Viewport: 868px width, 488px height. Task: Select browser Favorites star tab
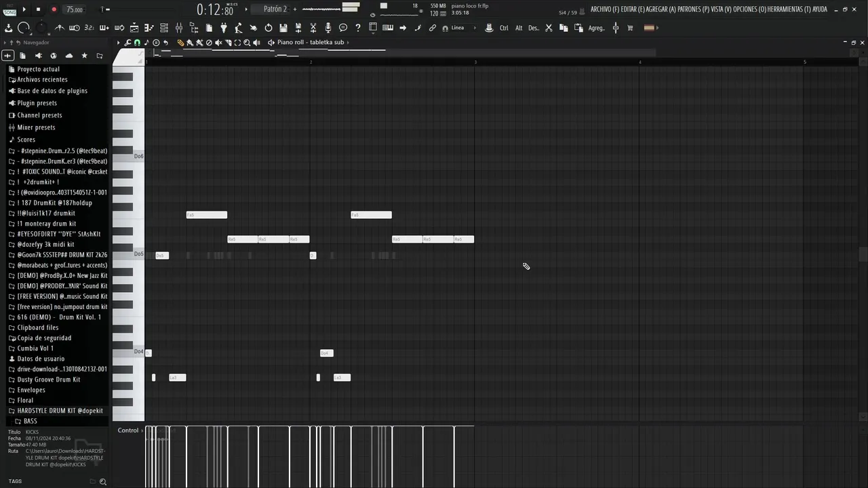84,56
